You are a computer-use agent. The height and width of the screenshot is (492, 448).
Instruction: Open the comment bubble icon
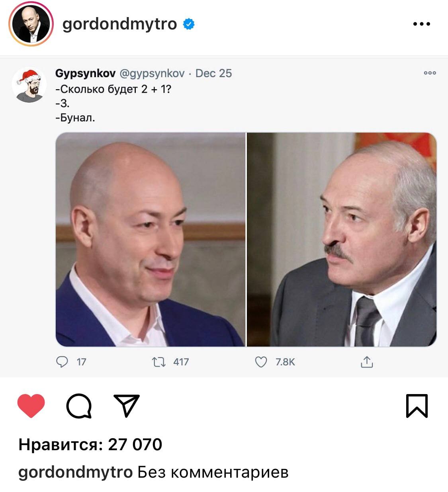[x=79, y=406]
